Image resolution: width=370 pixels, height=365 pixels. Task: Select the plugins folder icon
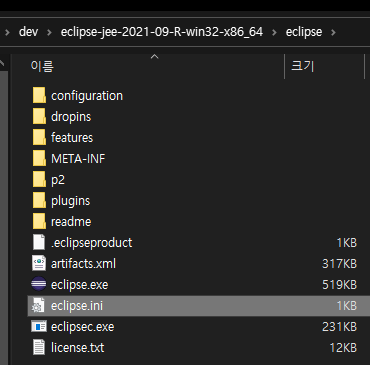coord(39,201)
